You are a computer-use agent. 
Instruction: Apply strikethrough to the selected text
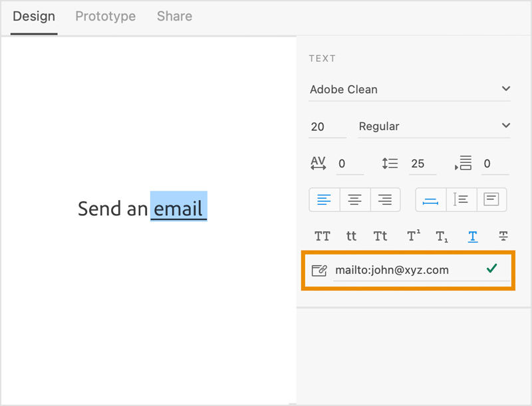click(x=502, y=236)
